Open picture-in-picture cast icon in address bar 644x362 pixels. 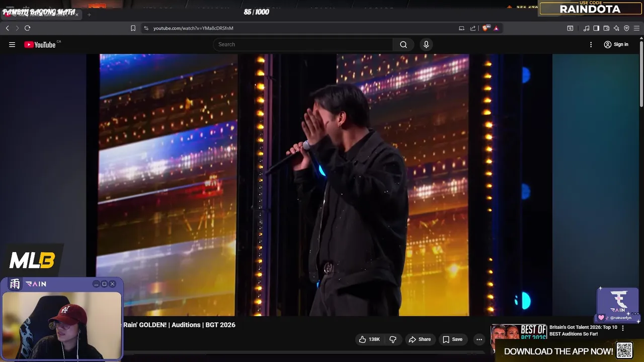[461, 28]
